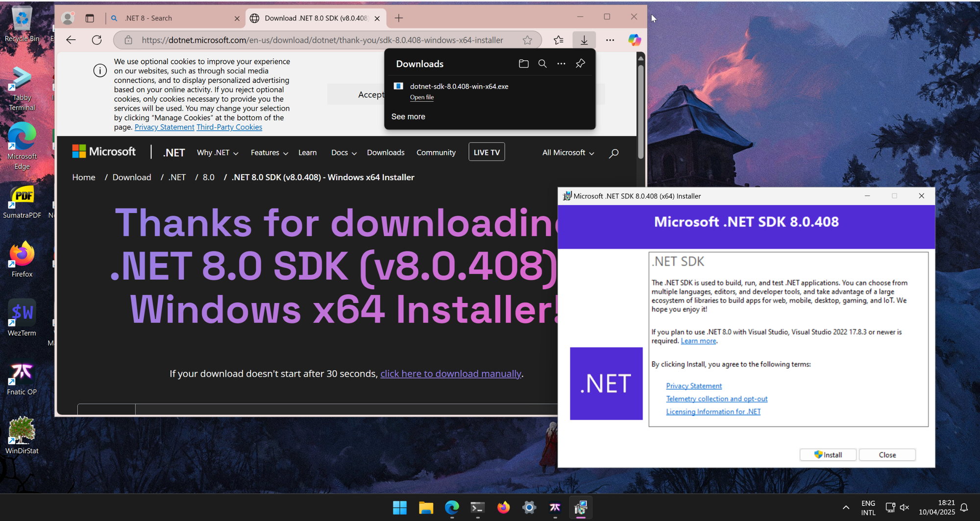Screen dimensions: 980x521
Task: Open the Recycle Bin desktop icon
Action: 22,24
